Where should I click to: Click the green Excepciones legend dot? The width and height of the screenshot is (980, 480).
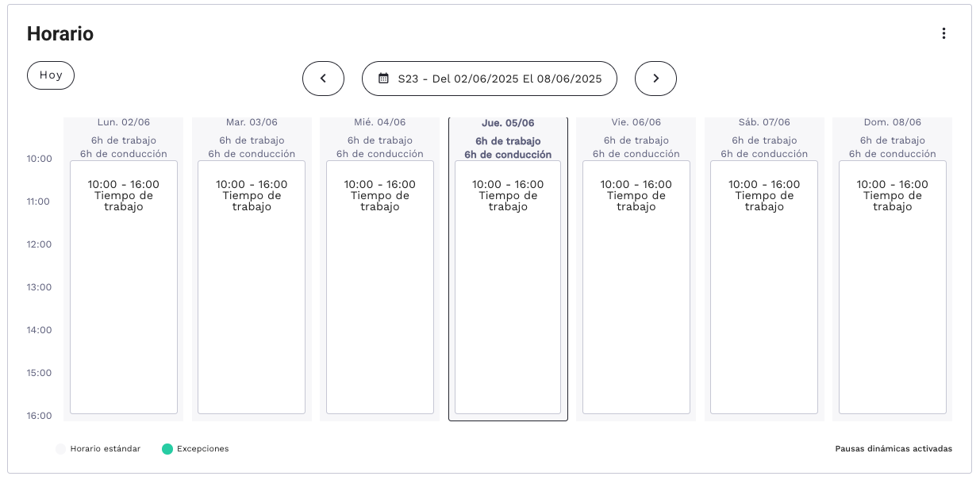(167, 449)
